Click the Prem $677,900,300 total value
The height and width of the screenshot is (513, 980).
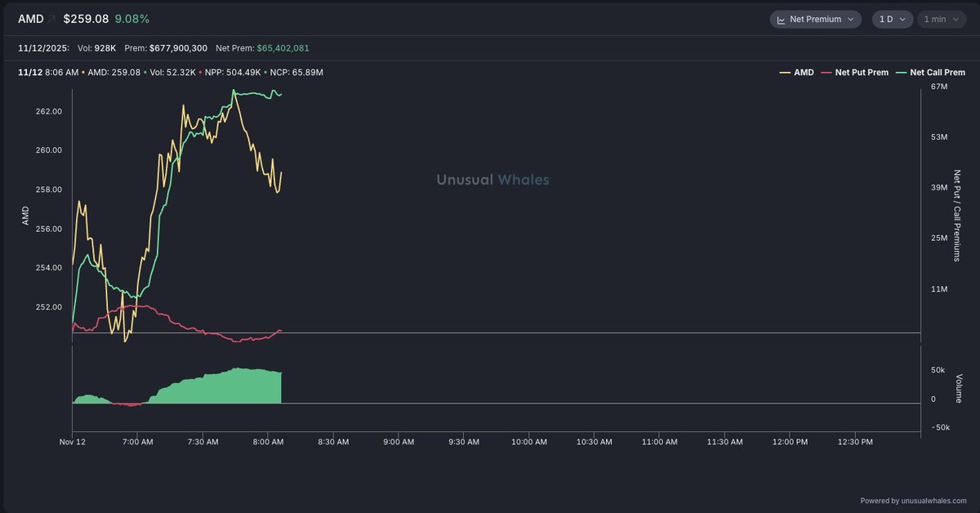[178, 48]
